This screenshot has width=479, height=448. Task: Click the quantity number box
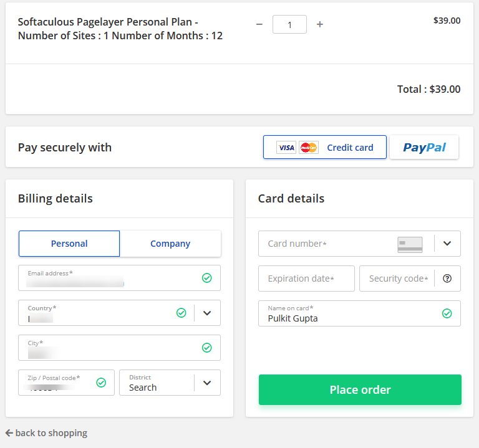point(290,24)
